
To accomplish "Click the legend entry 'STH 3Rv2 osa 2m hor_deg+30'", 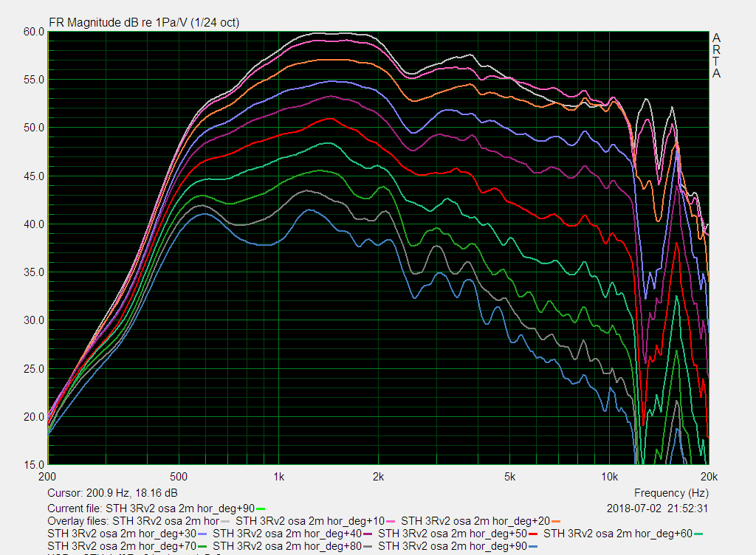I will [122, 534].
